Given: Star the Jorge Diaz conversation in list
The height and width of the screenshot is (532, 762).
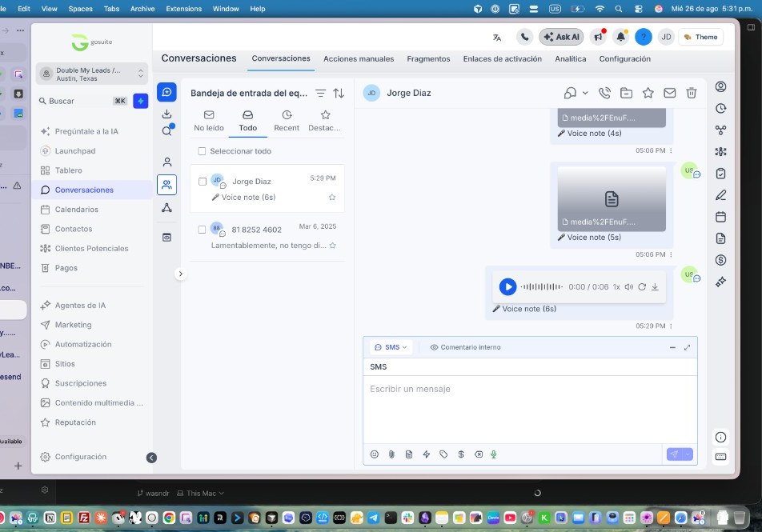Looking at the screenshot, I should point(332,198).
